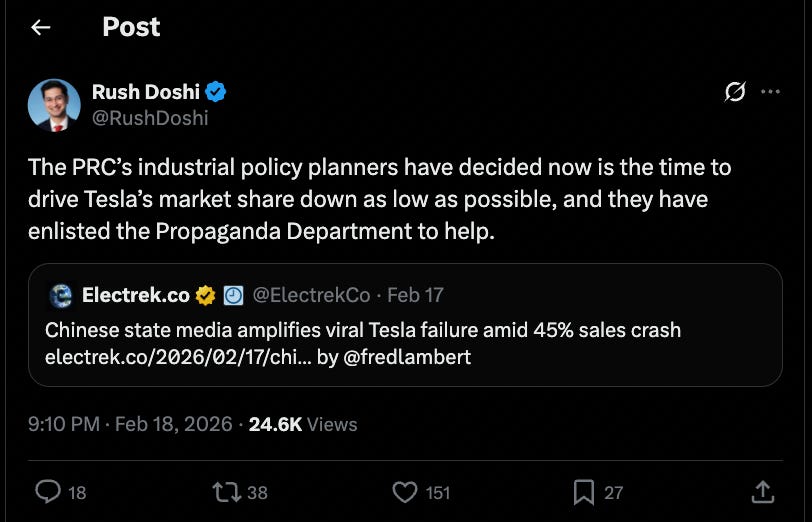Open the Grok explain icon
This screenshot has width=812, height=522.
point(735,93)
